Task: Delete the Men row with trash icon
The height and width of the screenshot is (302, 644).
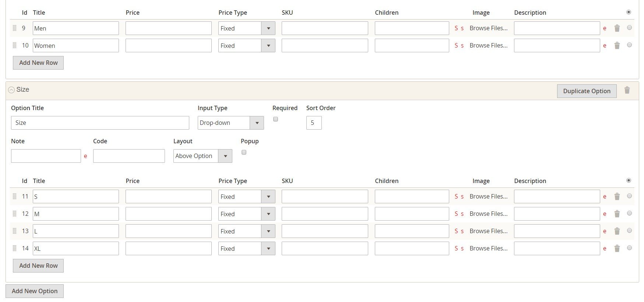Action: [x=617, y=28]
